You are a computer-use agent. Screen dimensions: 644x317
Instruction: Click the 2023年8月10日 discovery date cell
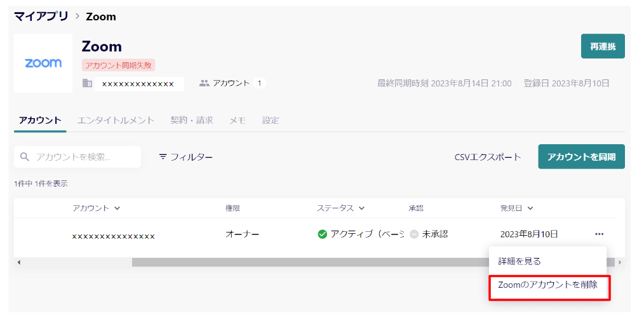(x=529, y=234)
